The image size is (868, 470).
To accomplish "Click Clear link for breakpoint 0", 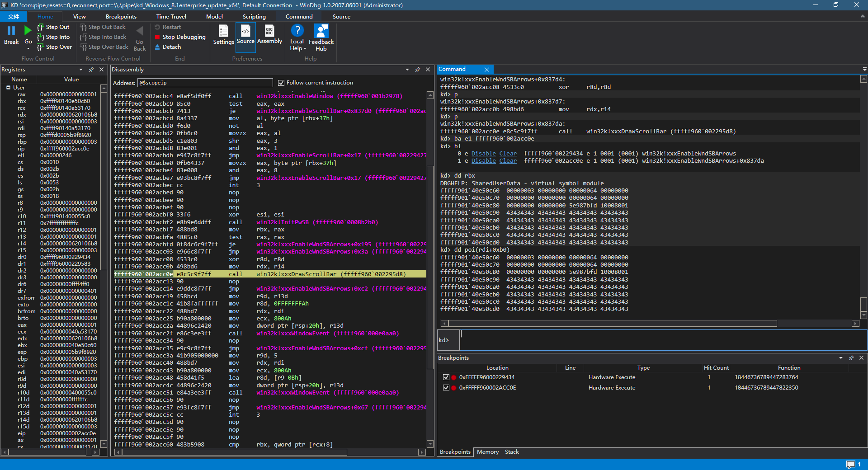I will [508, 154].
